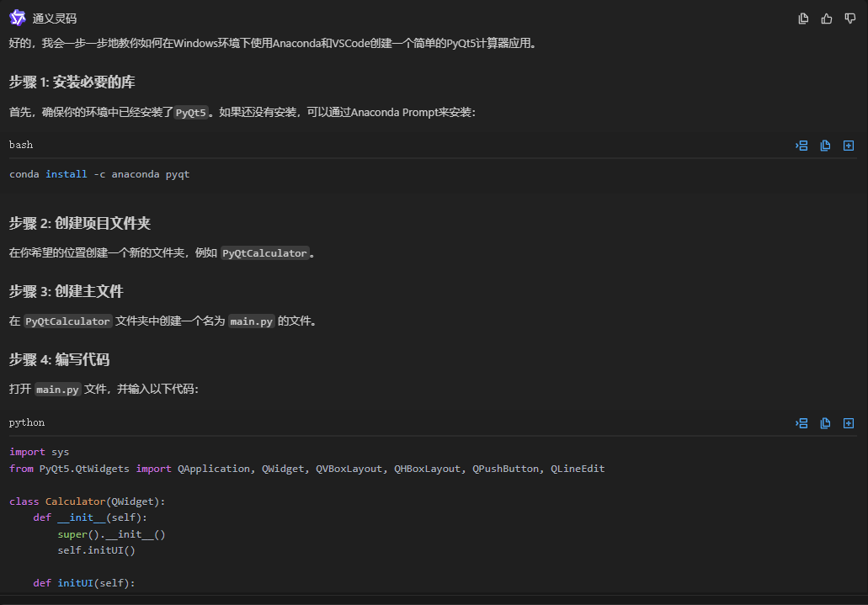Click the conda install command line
The image size is (868, 605).
click(99, 174)
